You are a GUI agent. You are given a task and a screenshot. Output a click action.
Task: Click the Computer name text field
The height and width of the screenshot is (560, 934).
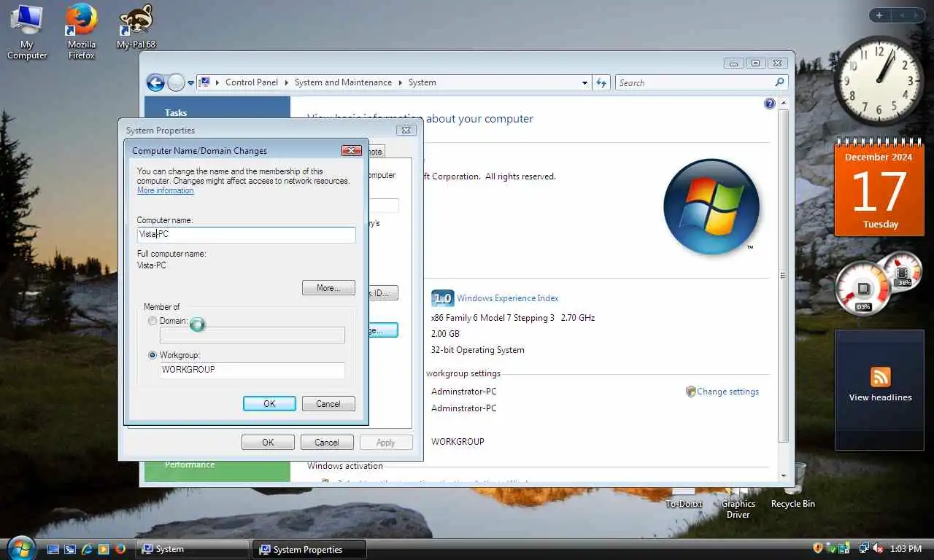click(x=246, y=235)
